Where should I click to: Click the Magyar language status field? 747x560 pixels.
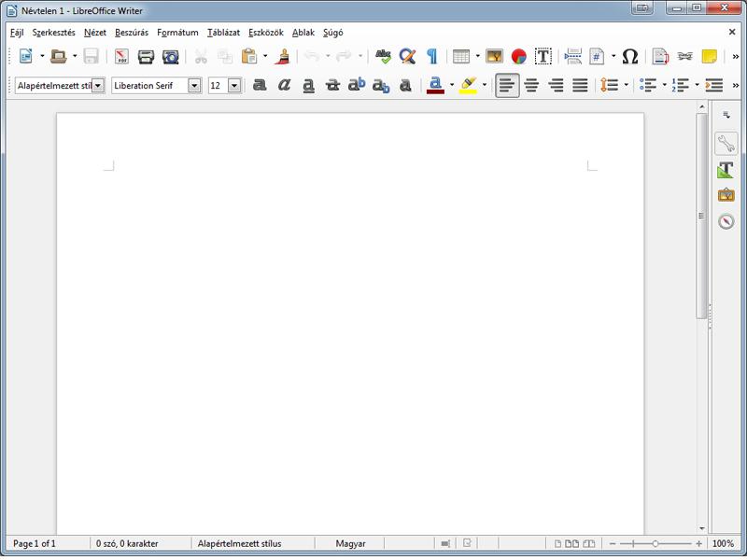tap(350, 543)
